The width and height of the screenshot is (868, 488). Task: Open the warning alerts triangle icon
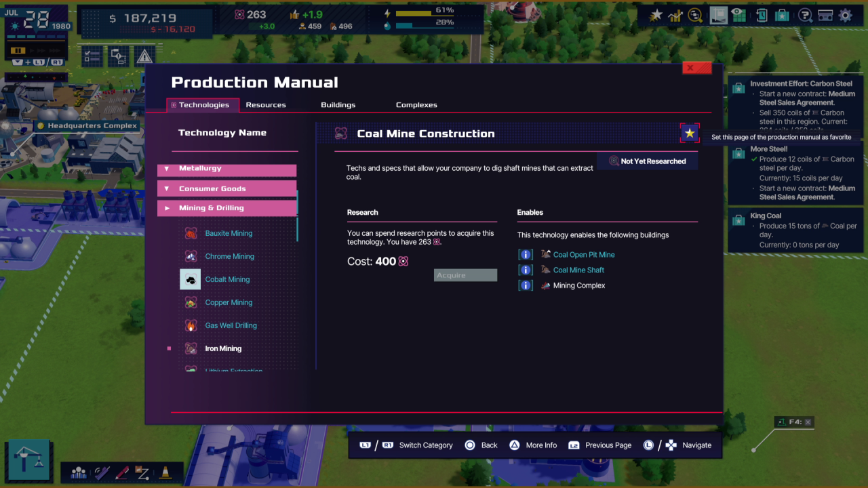(144, 56)
